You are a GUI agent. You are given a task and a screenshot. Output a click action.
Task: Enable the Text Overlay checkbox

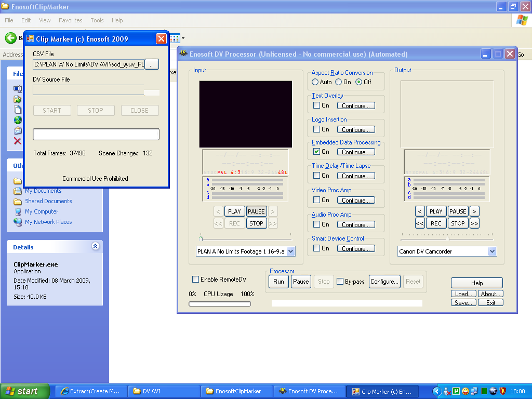316,105
